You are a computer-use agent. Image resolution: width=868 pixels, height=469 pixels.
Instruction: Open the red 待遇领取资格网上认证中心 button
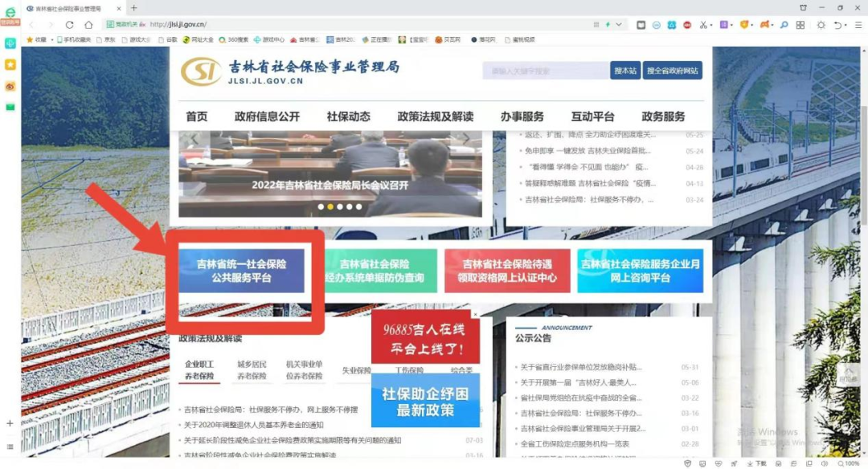pyautogui.click(x=507, y=271)
